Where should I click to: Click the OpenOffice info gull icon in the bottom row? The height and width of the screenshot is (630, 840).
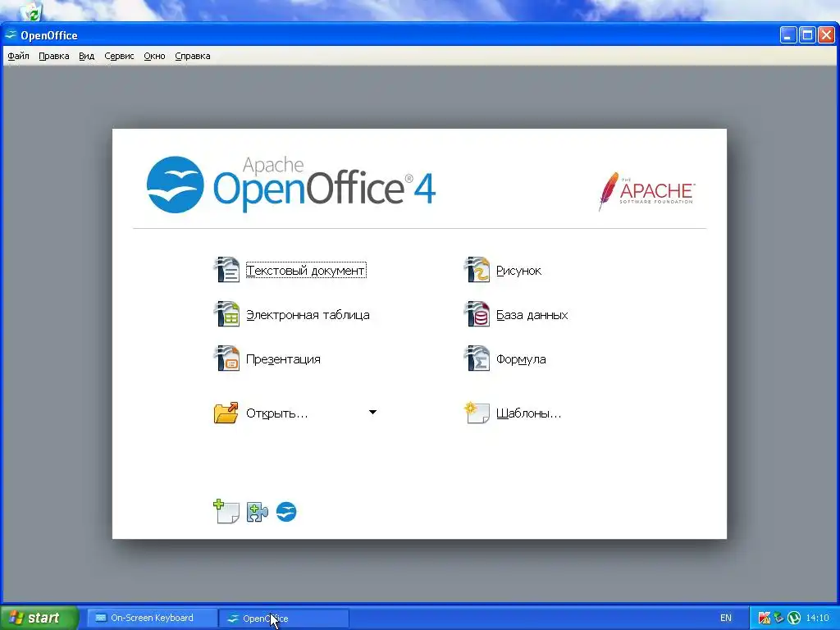286,512
